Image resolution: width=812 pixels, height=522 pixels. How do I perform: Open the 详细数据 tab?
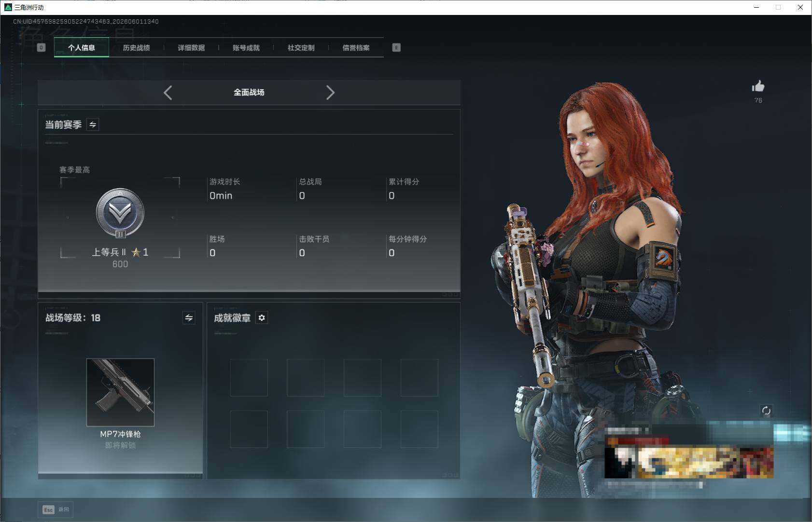click(191, 47)
